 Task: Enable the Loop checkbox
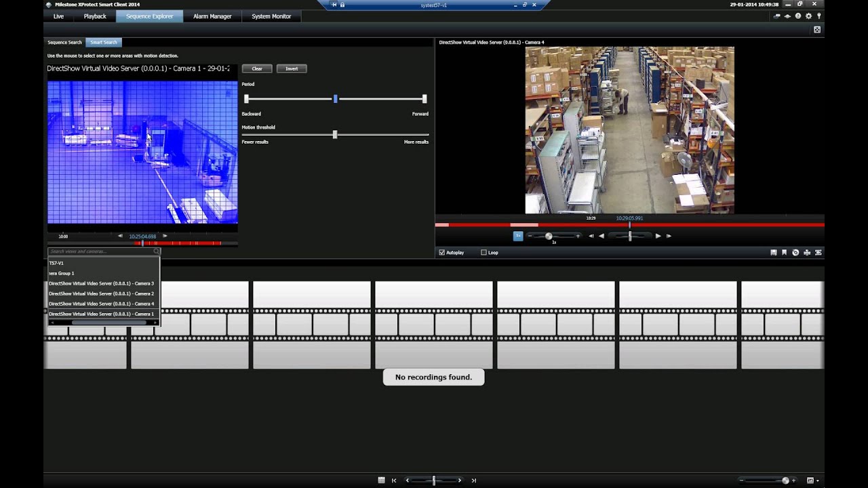[484, 252]
